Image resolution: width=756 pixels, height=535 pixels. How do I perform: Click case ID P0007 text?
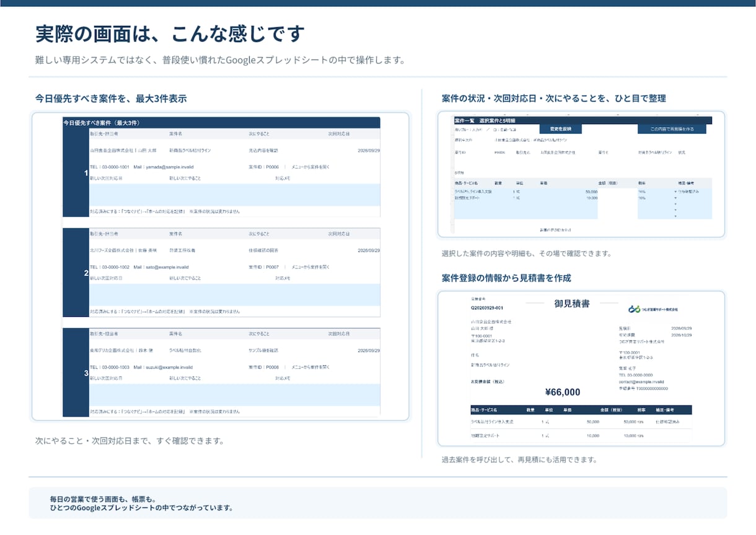(x=264, y=267)
